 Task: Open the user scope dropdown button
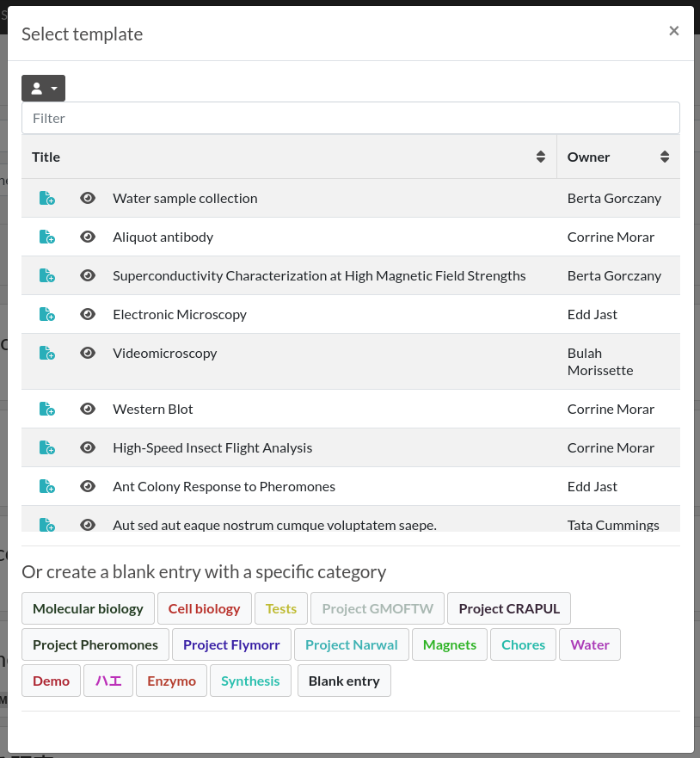43,89
